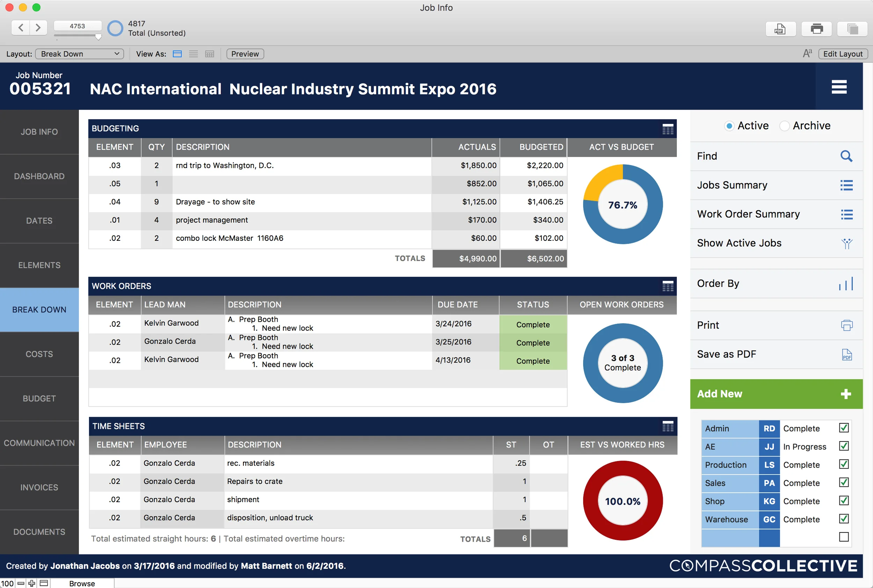Open Browse mode popup in status bar
This screenshot has height=588, width=873.
82,583
